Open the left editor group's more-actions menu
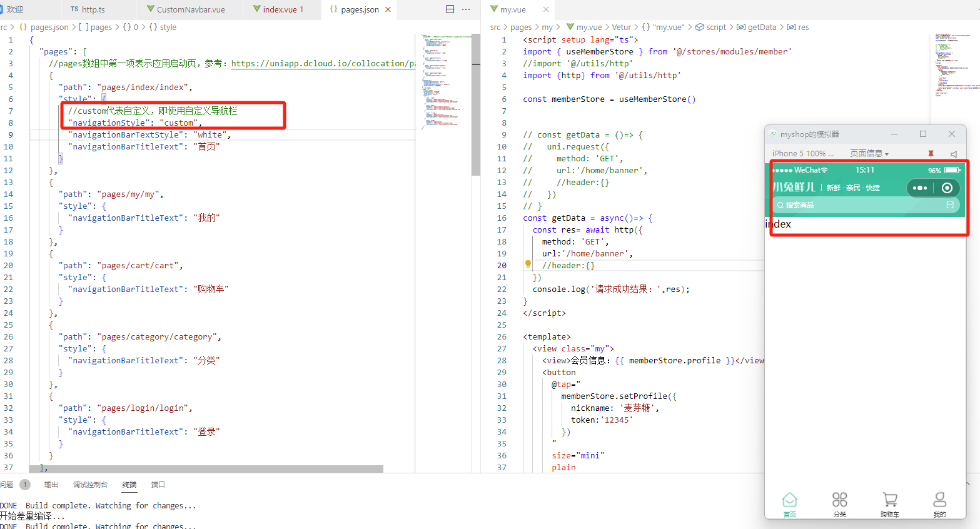 pos(466,9)
